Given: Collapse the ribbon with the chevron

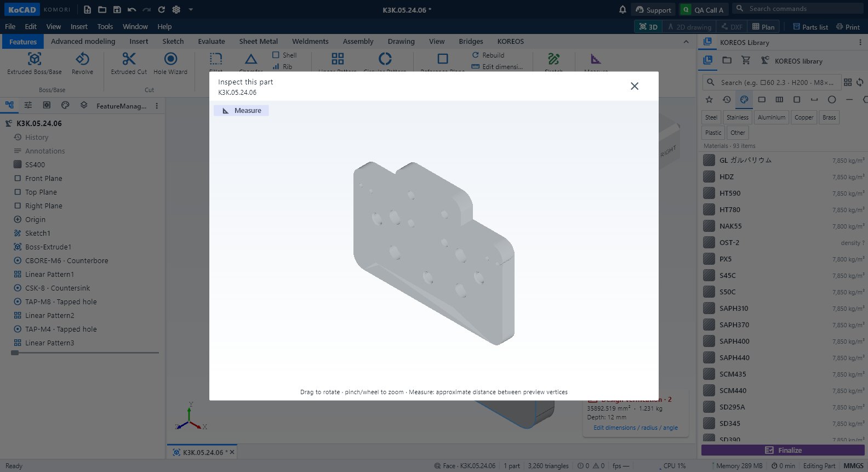Looking at the screenshot, I should click(686, 42).
